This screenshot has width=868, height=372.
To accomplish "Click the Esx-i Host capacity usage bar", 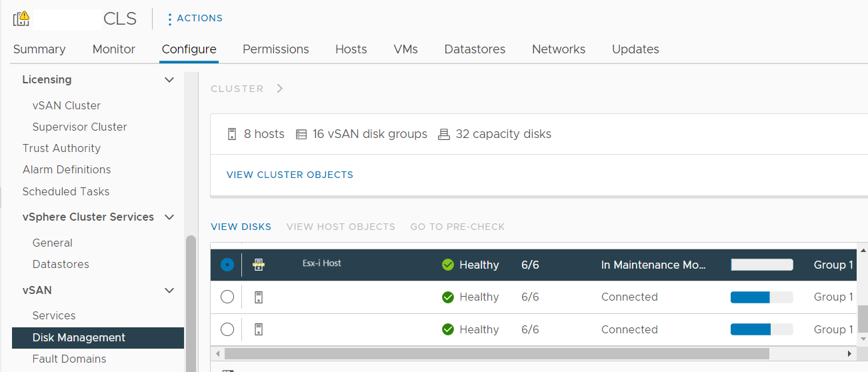I will (x=762, y=265).
